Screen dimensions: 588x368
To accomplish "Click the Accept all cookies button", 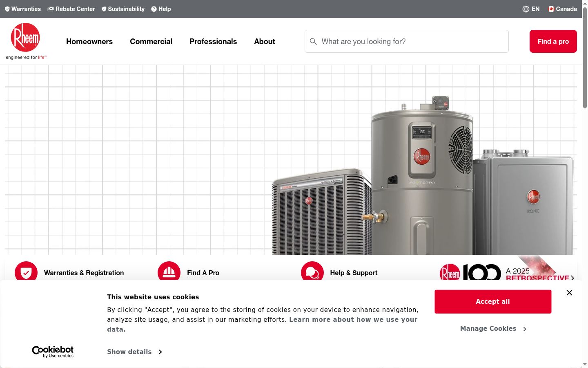I will [493, 302].
